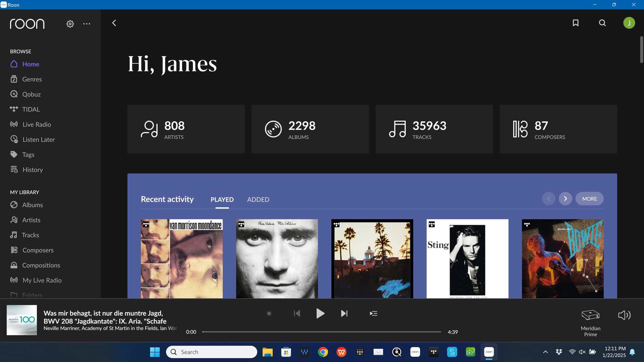Screen dimensions: 644x362
Task: Open TIDAL app from taskbar
Action: [434, 352]
